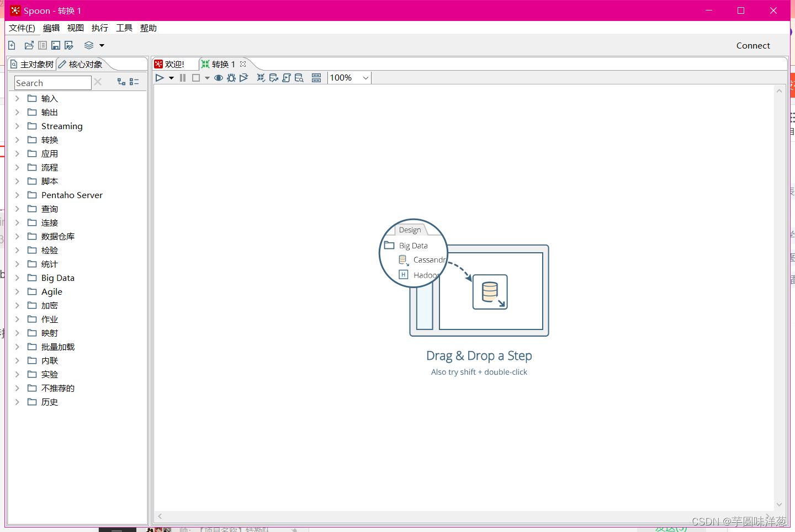795x532 pixels.
Task: Select the 查询 tree item
Action: [x=50, y=209]
